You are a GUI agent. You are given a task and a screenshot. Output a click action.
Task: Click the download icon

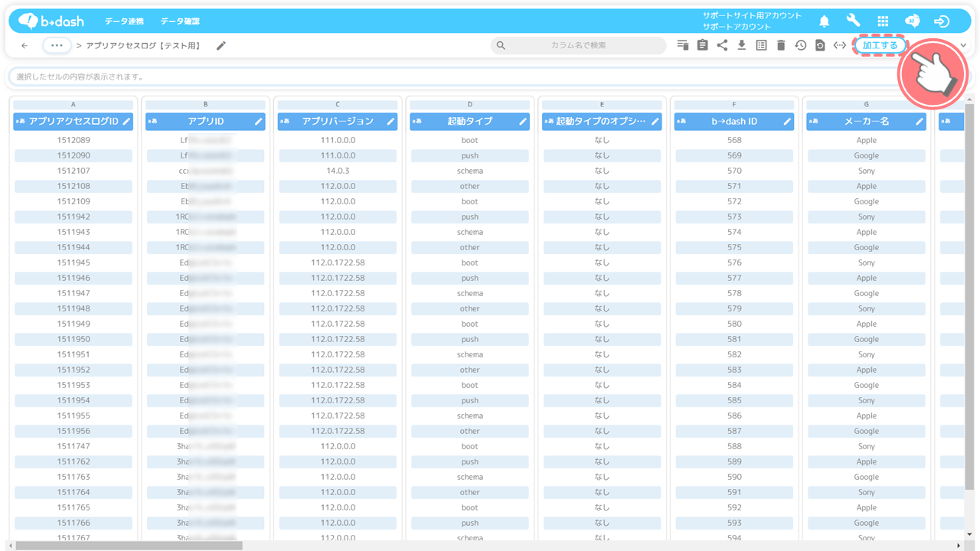coord(742,46)
